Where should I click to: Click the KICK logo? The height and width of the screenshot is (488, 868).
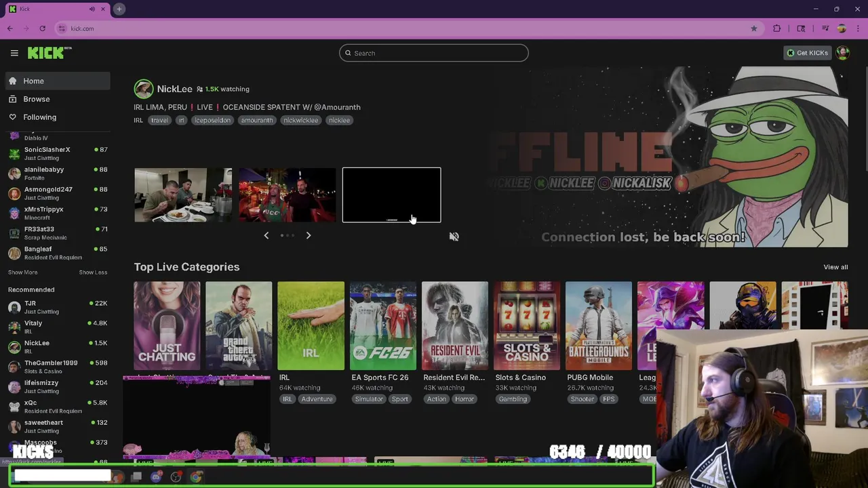pos(49,53)
